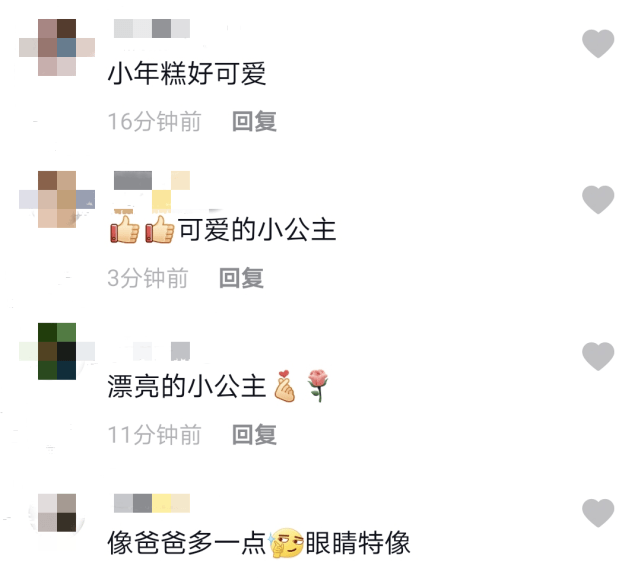Open username above 像爸爸多一点
Image resolution: width=641 pixels, height=578 pixels.
(x=152, y=503)
